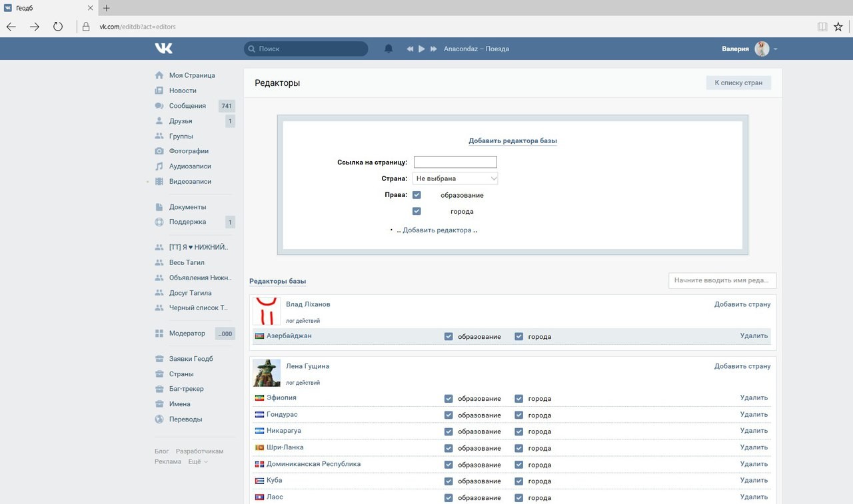Toggle образование checkbox for Эфиопия
Screen dimensions: 853x504
pyautogui.click(x=448, y=398)
